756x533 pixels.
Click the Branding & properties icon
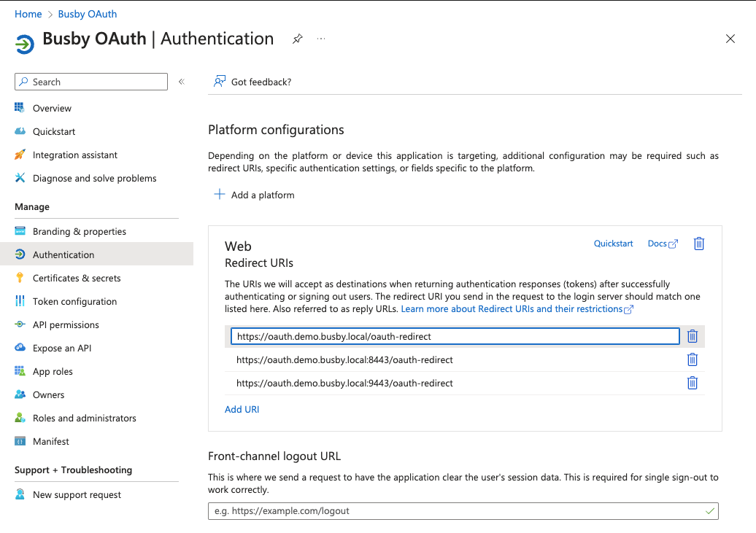pyautogui.click(x=20, y=231)
